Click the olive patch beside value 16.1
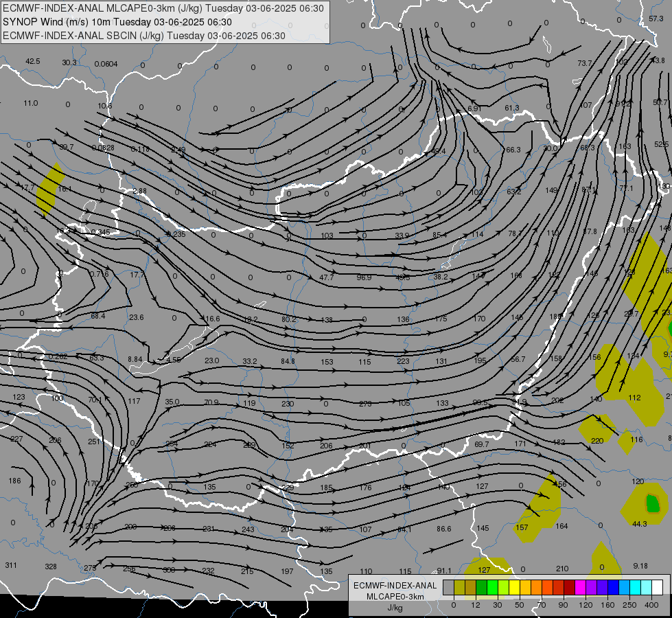Screen dimensions: 672x618 [49, 189]
